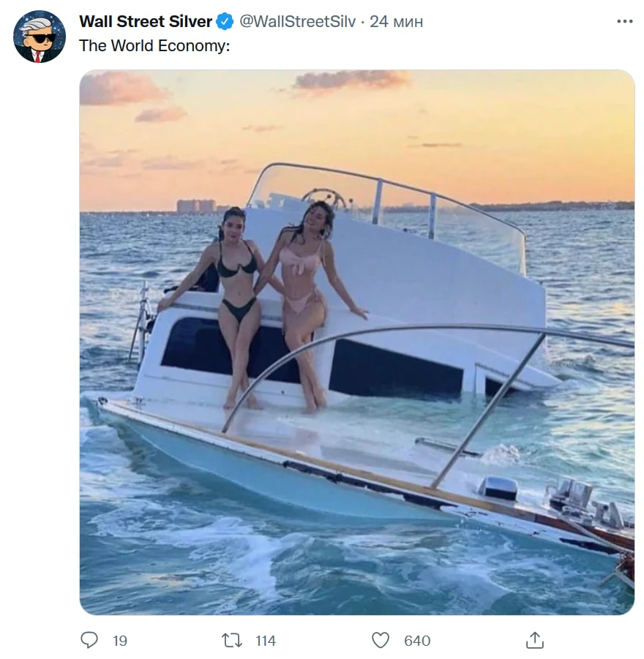
Task: Reply using the speech bubble icon
Action: click(x=89, y=641)
